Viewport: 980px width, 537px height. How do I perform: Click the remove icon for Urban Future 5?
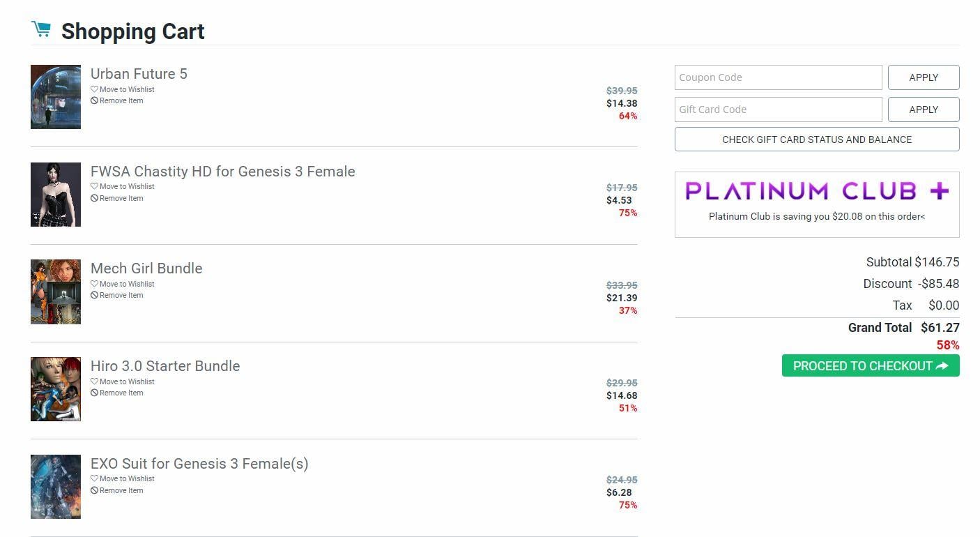point(94,100)
